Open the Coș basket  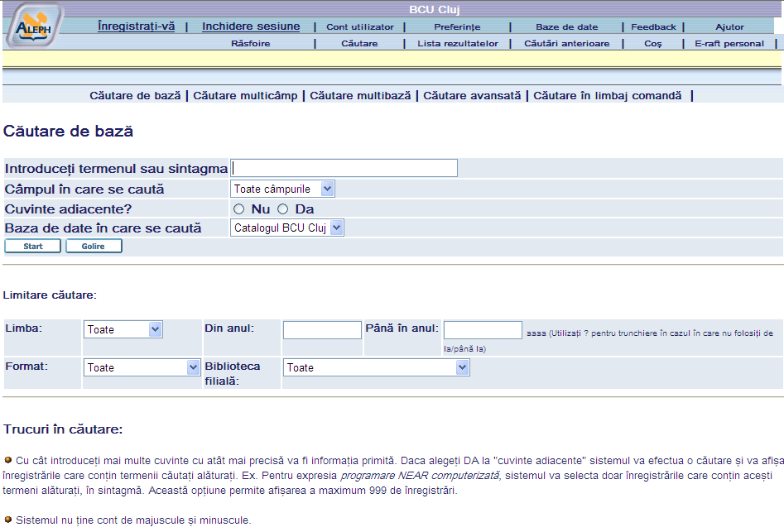pyautogui.click(x=653, y=44)
